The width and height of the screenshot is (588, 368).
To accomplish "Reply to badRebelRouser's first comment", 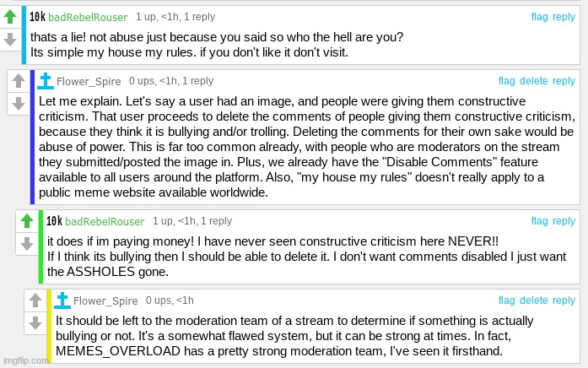I will pyautogui.click(x=564, y=17).
